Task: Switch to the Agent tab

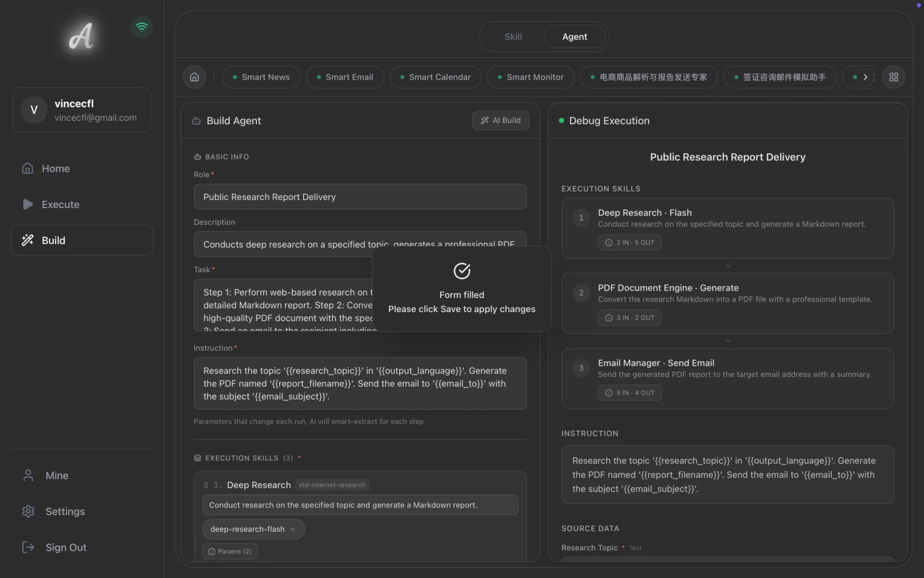Action: tap(575, 36)
